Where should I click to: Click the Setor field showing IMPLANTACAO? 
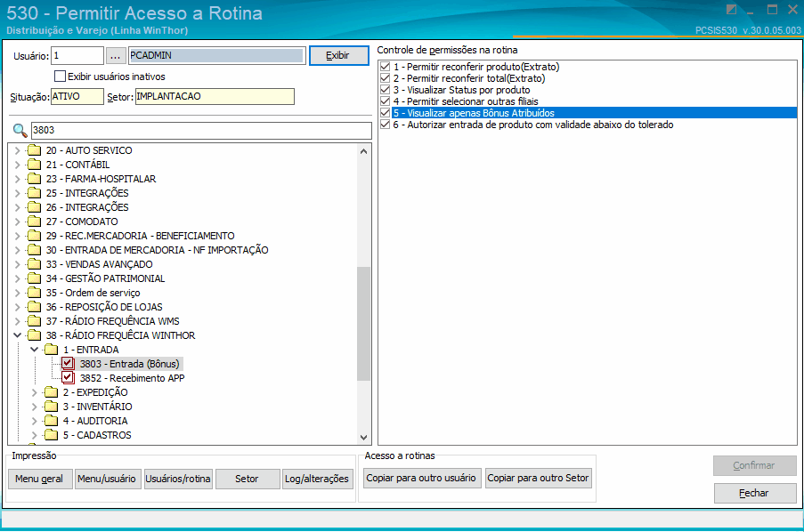coord(215,96)
